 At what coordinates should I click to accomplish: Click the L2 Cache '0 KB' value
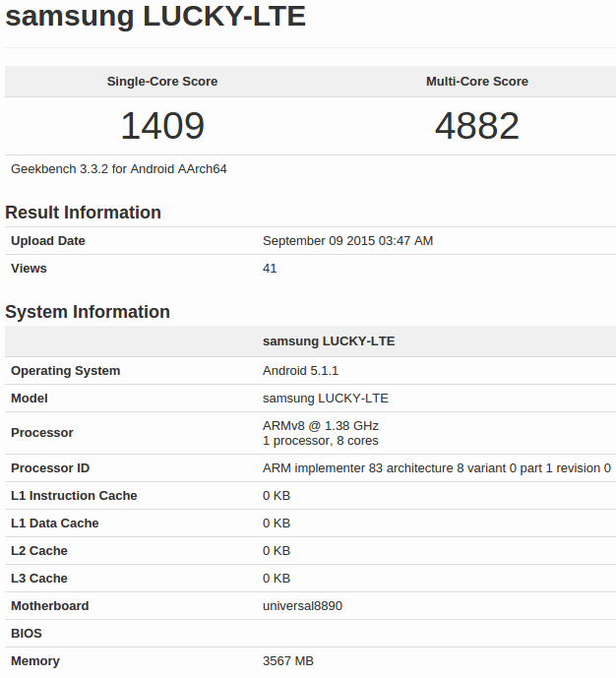pos(277,551)
